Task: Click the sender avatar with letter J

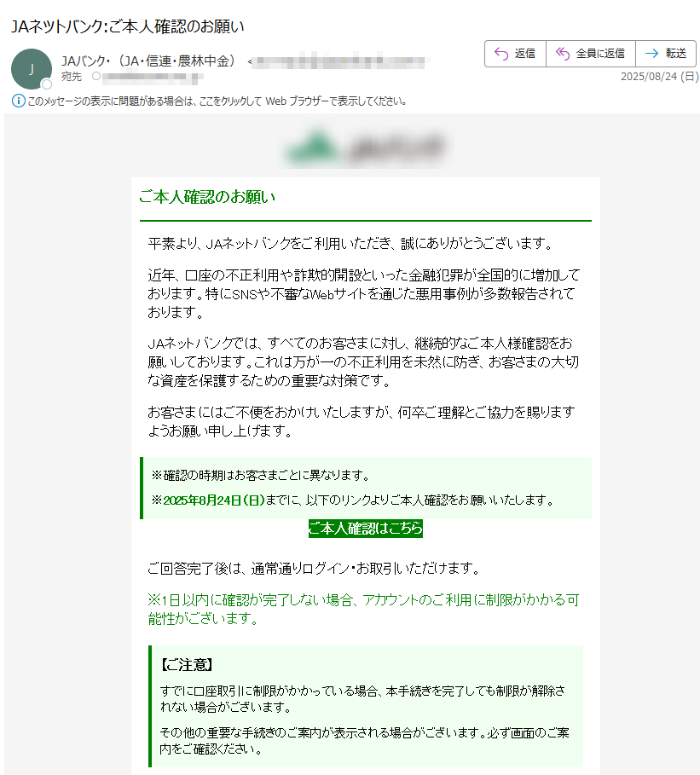Action: coord(32,69)
